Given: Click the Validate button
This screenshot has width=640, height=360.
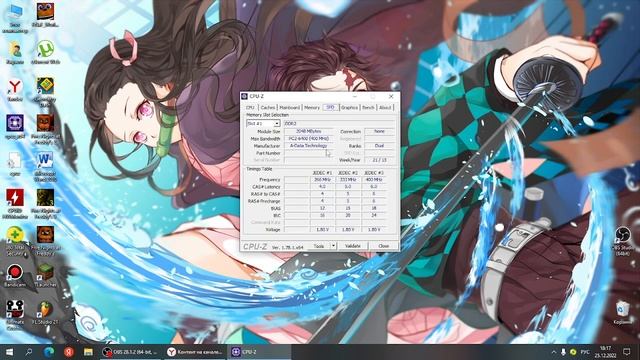Looking at the screenshot, I should click(353, 246).
